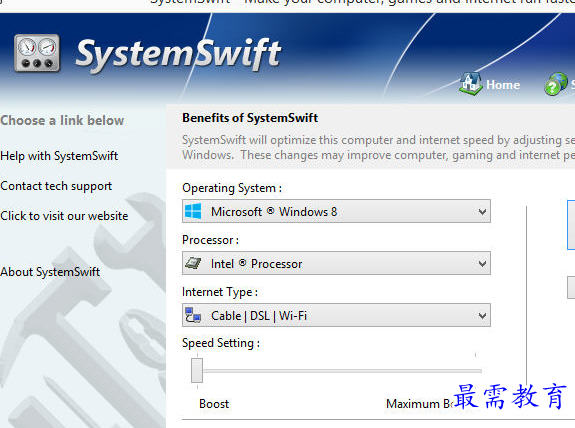Click the Speed Setting label
Image resolution: width=575 pixels, height=428 pixels.
[221, 343]
